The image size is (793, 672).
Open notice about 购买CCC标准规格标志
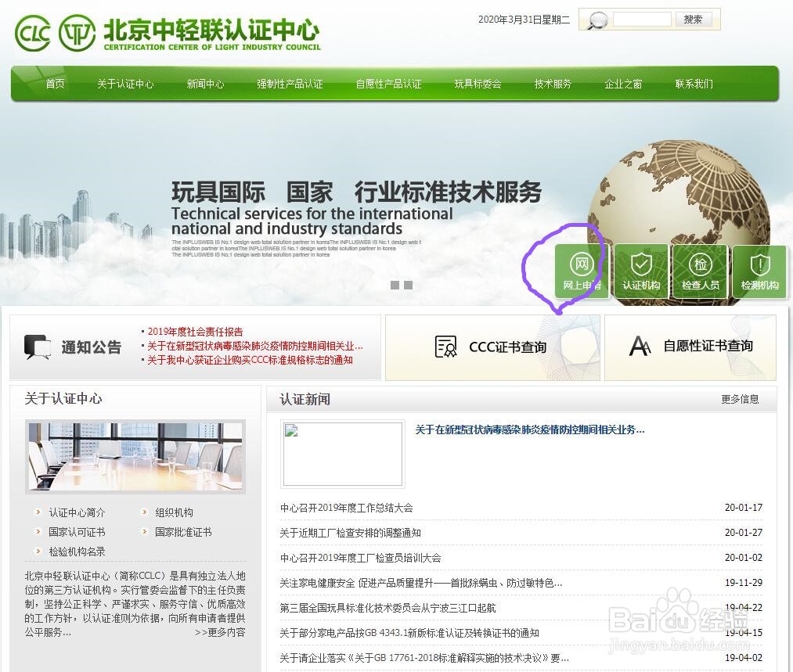pos(250,360)
